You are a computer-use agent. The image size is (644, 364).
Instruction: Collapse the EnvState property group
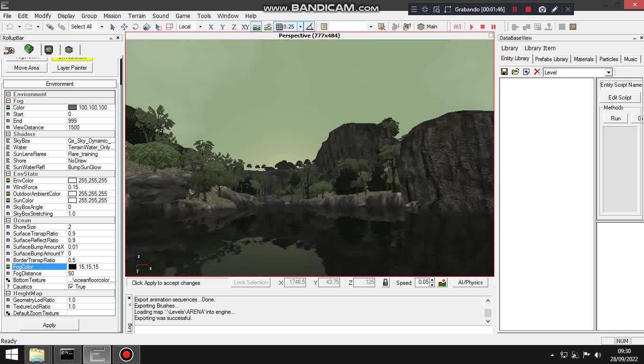pos(8,174)
